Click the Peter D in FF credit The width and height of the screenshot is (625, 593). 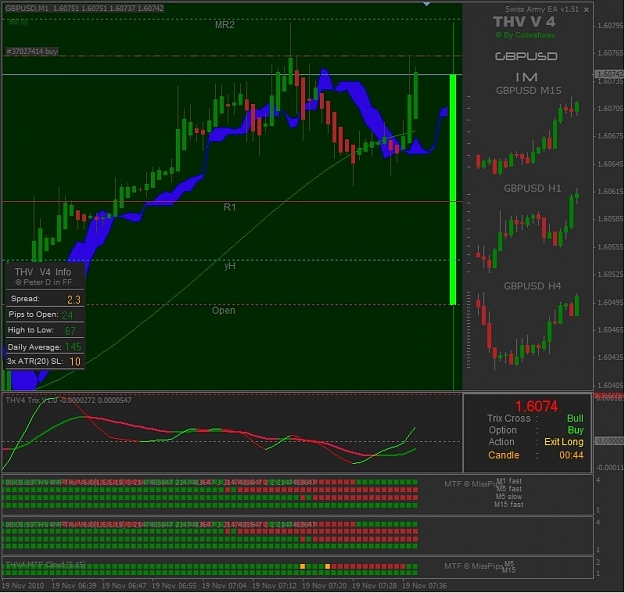point(44,282)
